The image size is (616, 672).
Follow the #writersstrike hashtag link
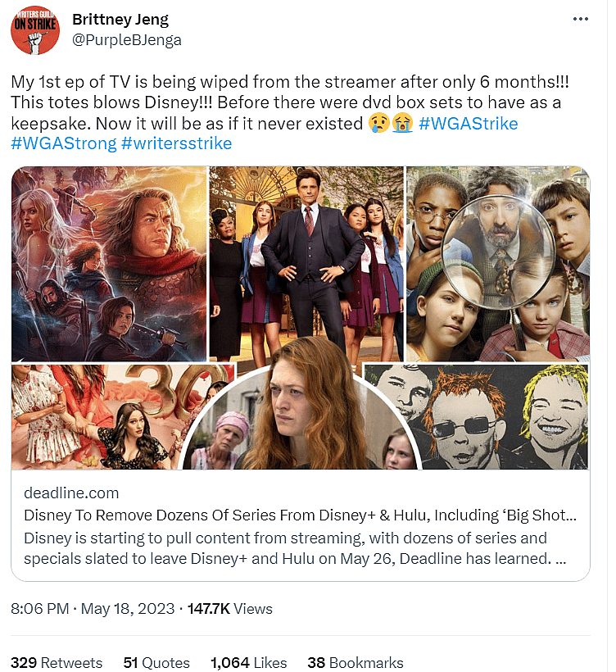pos(176,143)
